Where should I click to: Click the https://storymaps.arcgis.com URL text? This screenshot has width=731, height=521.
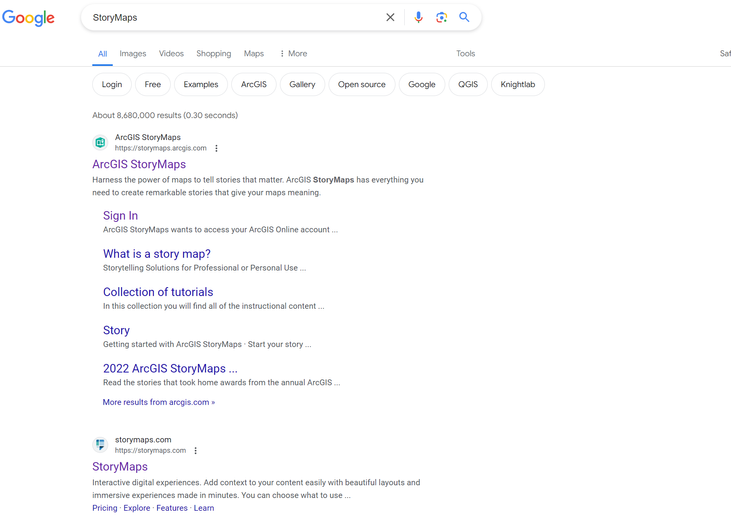(160, 148)
